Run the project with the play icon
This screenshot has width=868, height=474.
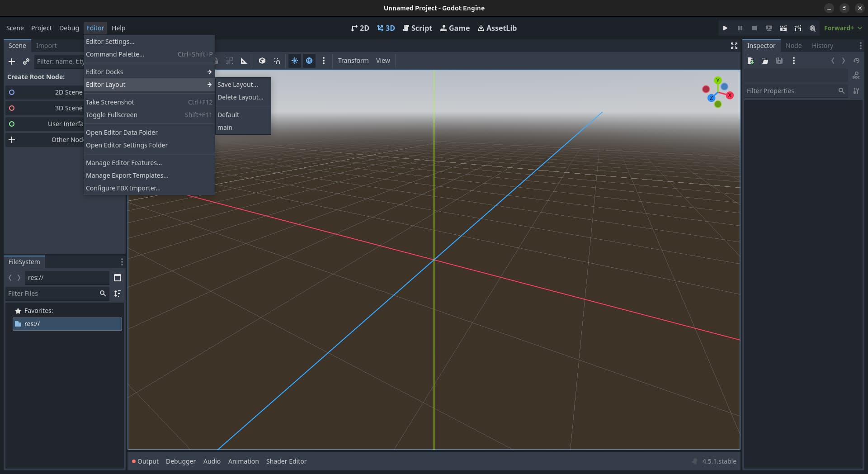pos(725,28)
